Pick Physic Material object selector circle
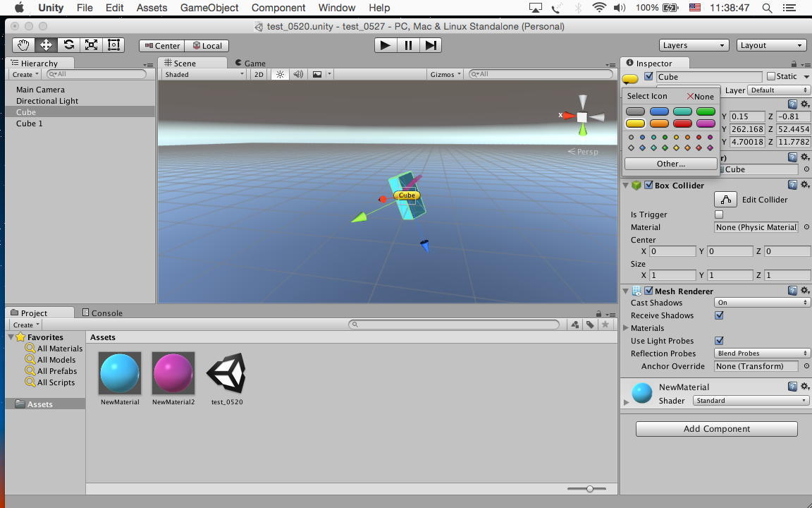 click(806, 227)
